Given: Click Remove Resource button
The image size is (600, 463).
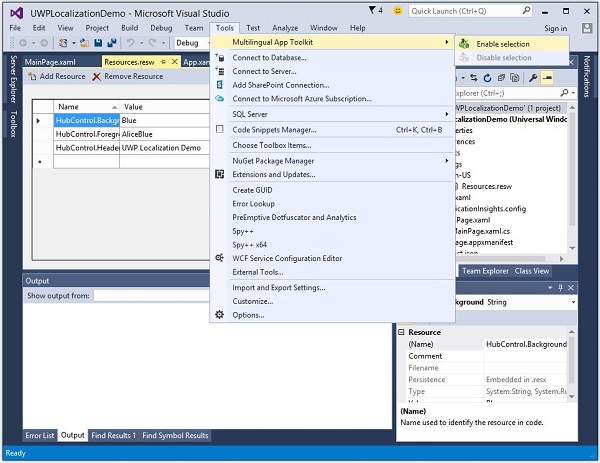Looking at the screenshot, I should (x=128, y=77).
